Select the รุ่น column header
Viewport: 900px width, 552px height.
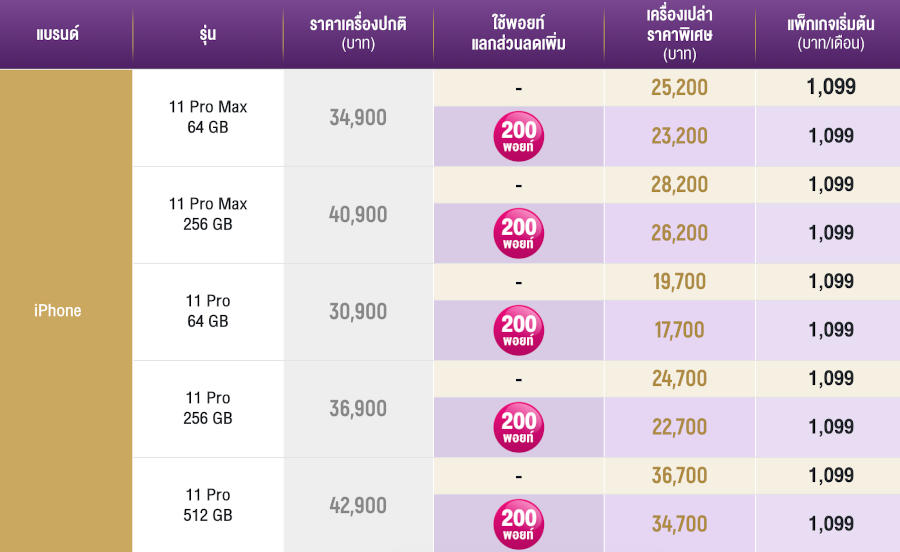(x=208, y=35)
